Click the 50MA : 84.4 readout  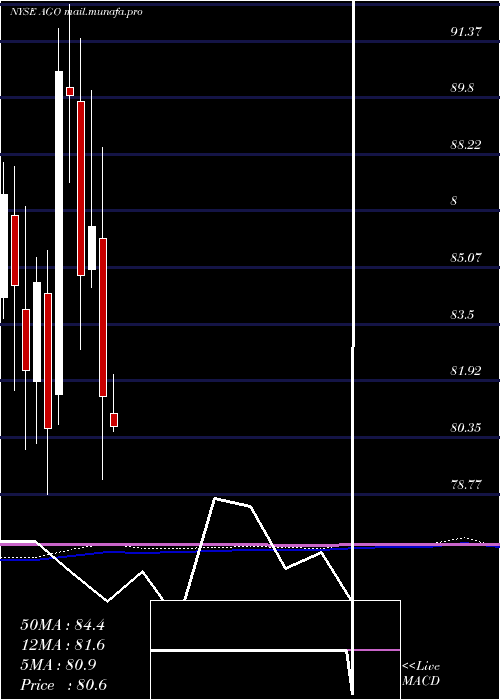point(62,625)
